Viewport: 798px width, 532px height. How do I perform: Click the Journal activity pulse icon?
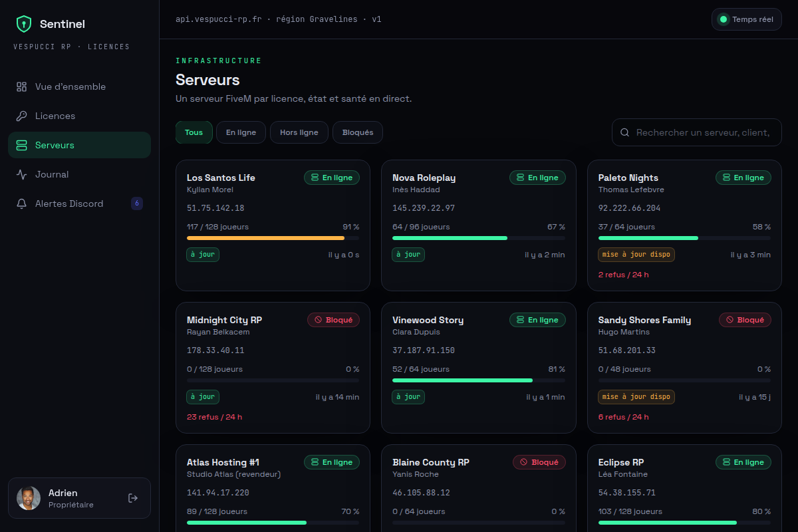[22, 174]
